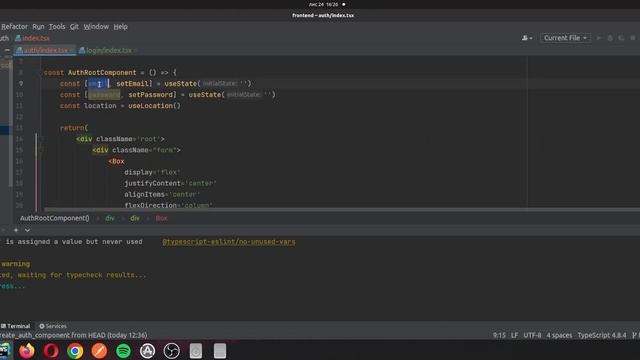Screen dimensions: 640x360
Task: Click AuthRootComponent() in the structure breadcrumb
Action: pyautogui.click(x=55, y=218)
